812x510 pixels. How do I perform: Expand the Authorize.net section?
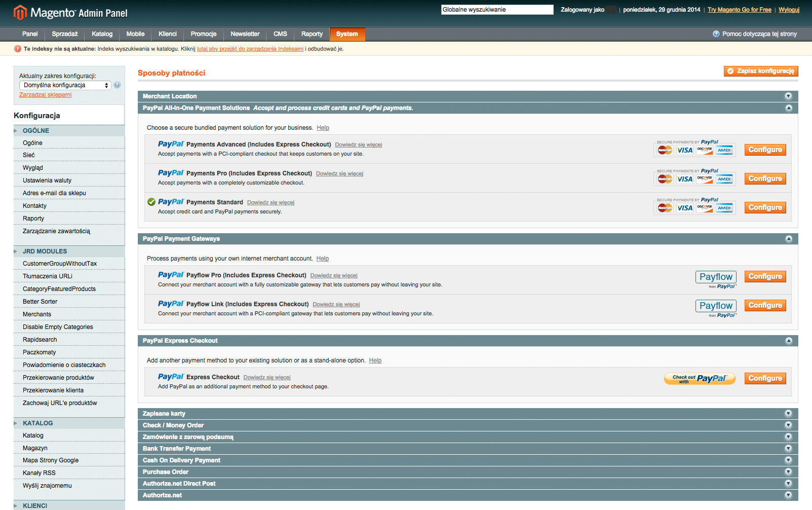pyautogui.click(x=788, y=495)
